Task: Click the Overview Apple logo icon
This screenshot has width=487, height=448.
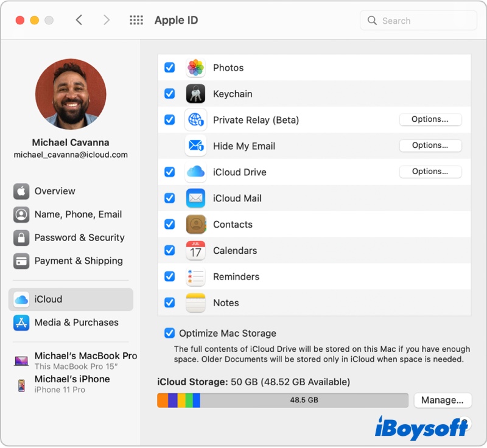Action: pyautogui.click(x=21, y=191)
